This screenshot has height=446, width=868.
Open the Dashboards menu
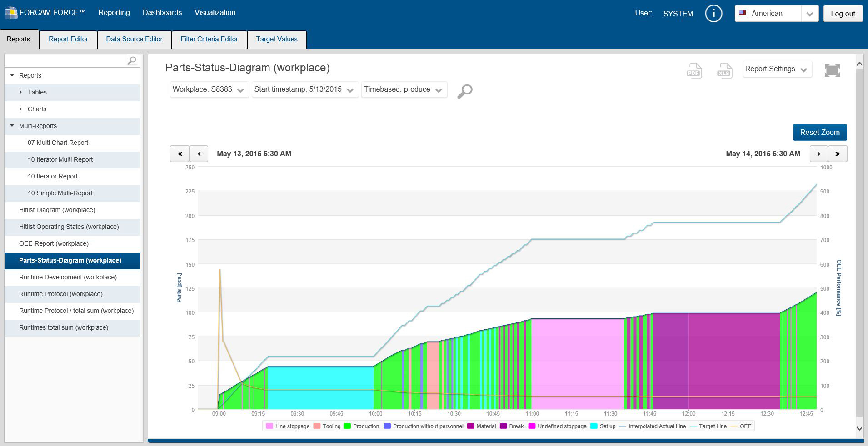pyautogui.click(x=162, y=13)
